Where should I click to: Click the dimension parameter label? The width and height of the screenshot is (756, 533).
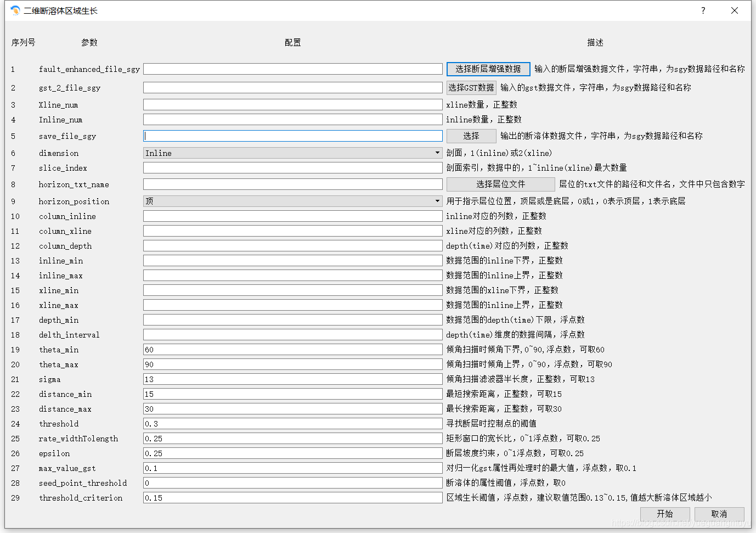59,153
